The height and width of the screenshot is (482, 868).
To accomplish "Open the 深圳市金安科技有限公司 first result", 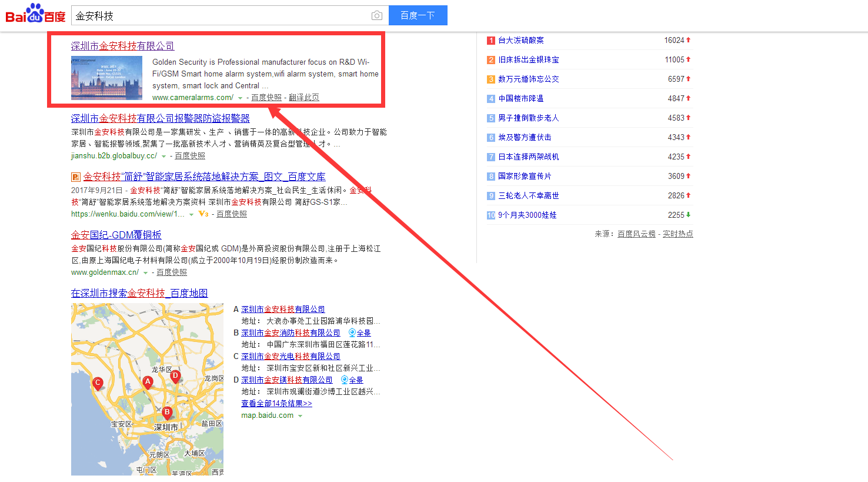I will click(x=123, y=46).
